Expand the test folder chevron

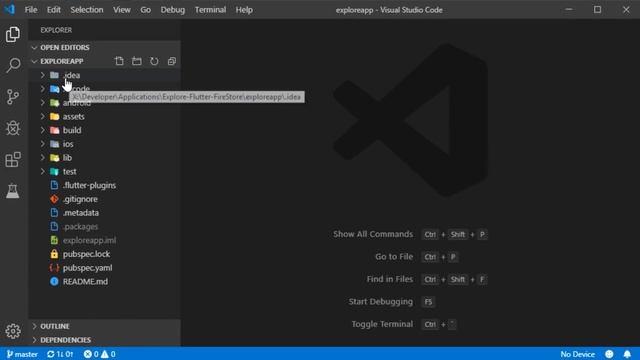click(x=43, y=171)
